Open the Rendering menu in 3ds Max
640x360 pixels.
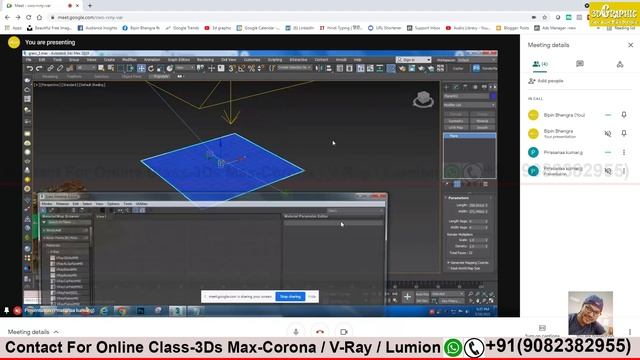pyautogui.click(x=205, y=60)
